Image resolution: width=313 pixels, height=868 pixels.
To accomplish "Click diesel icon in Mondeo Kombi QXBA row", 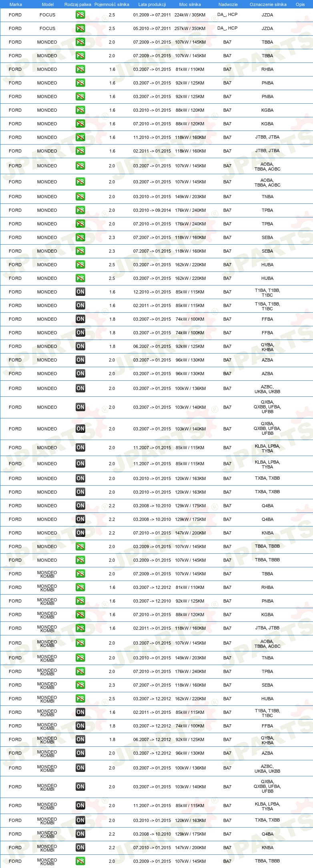I will click(x=80, y=787).
